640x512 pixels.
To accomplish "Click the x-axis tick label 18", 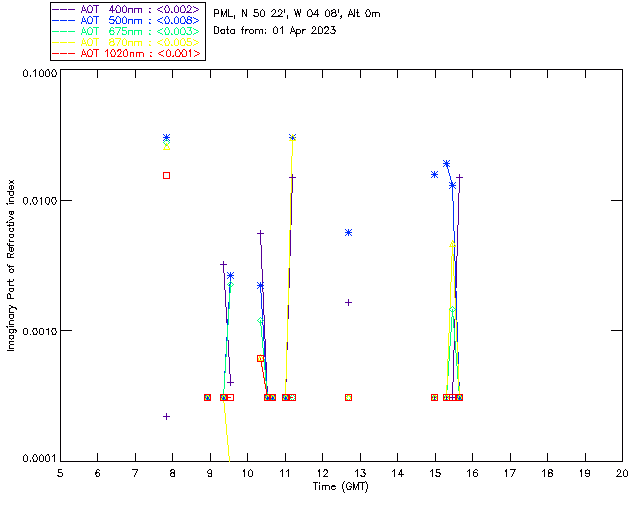I will (x=548, y=473).
